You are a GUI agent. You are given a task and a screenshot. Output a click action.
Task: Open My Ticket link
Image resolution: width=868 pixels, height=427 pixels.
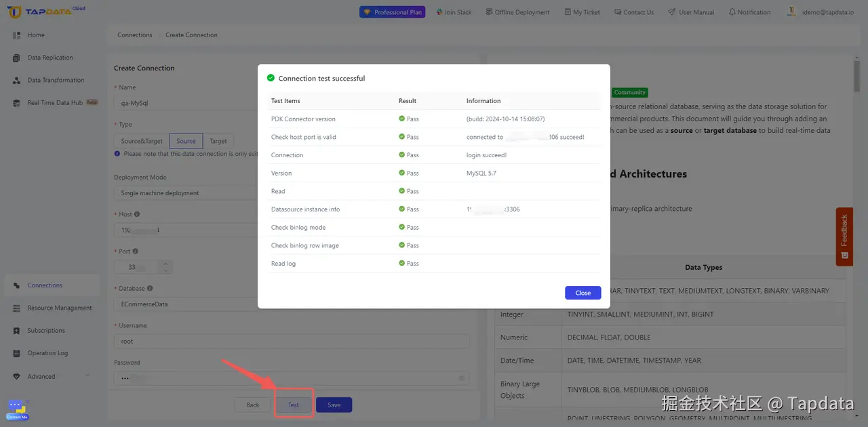click(582, 12)
